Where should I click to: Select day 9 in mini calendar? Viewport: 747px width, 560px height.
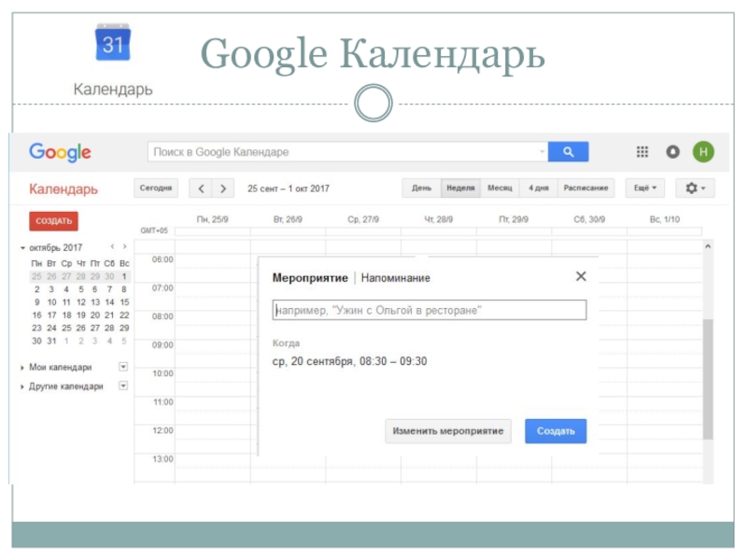pos(36,302)
